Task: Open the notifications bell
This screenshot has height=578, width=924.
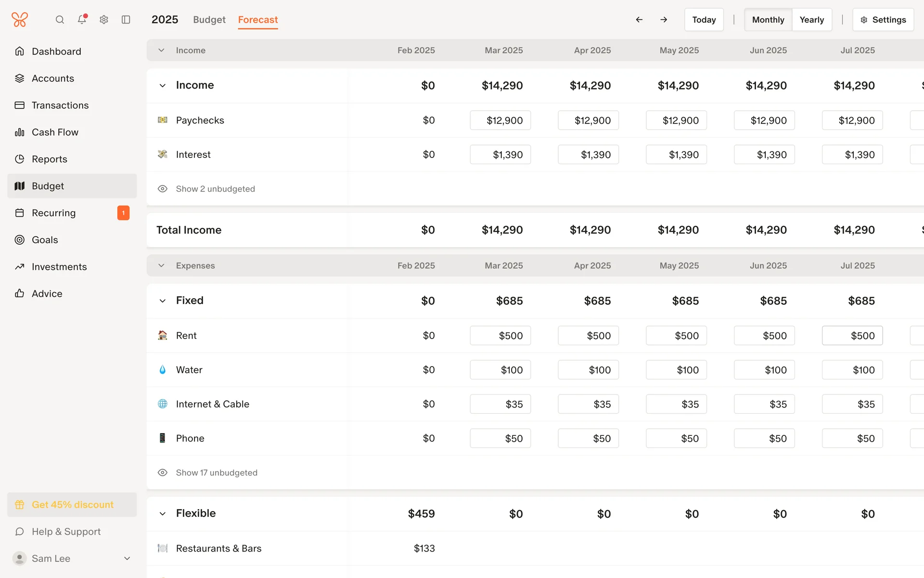Action: tap(82, 20)
